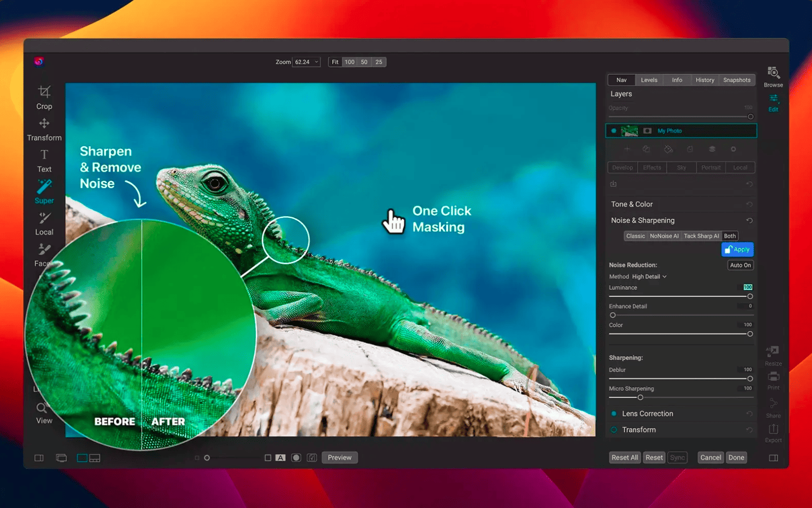Toggle the compare checkmark icon near Preview
The height and width of the screenshot is (508, 812).
pyautogui.click(x=312, y=458)
